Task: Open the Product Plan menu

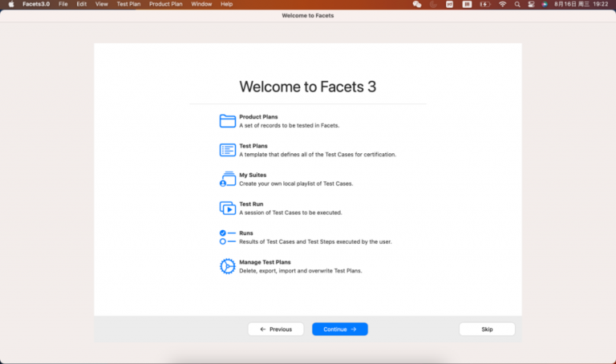Action: tap(166, 4)
